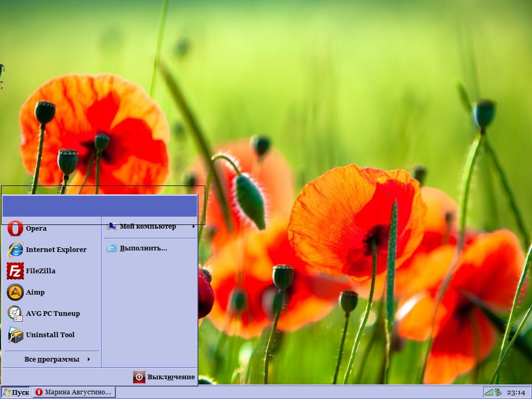Click the network signal tray icon
The image size is (532, 399).
[x=489, y=393]
